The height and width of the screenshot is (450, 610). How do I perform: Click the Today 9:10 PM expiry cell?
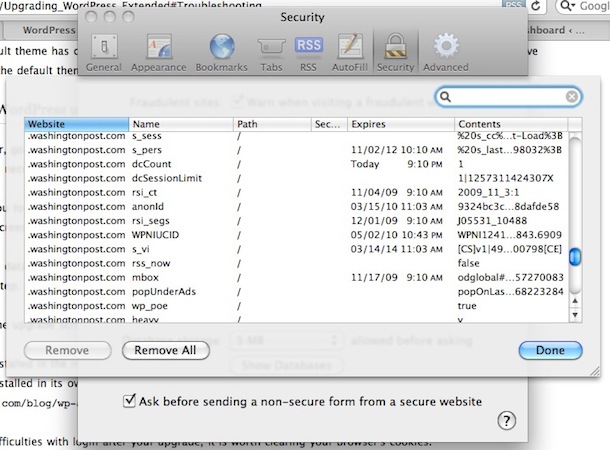click(396, 164)
